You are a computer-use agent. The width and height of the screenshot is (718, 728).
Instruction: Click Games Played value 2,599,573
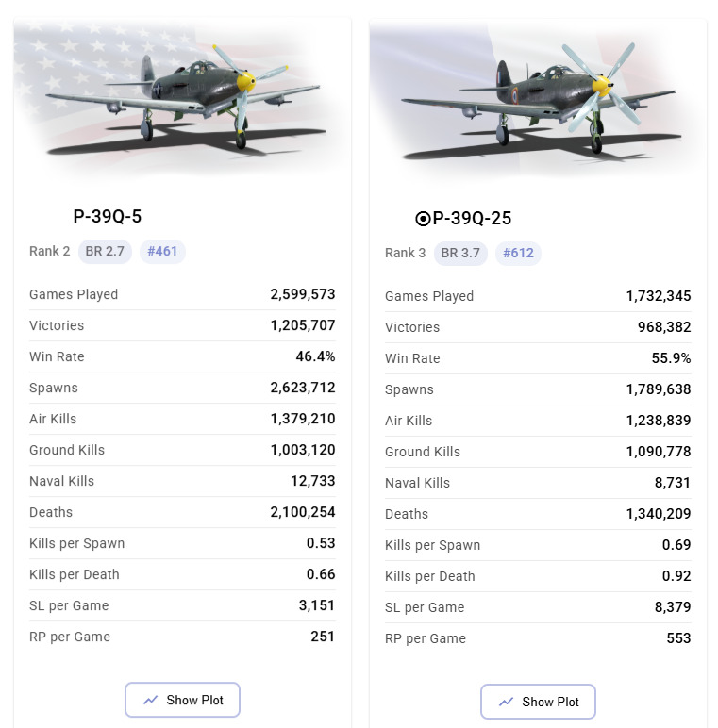[x=302, y=294]
